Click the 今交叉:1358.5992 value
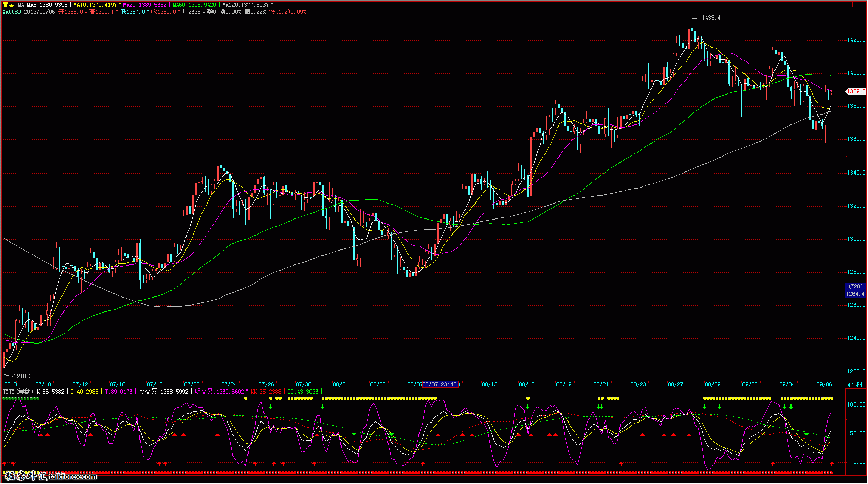The width and height of the screenshot is (868, 484). [x=163, y=392]
